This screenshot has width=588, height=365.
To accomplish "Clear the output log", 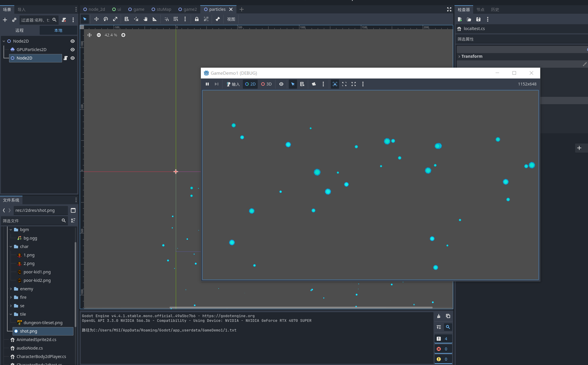I will (439, 316).
